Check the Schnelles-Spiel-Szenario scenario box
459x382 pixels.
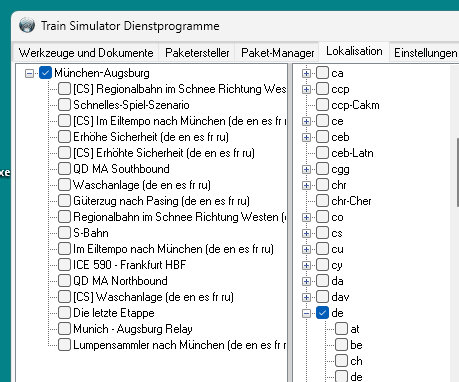tap(64, 105)
